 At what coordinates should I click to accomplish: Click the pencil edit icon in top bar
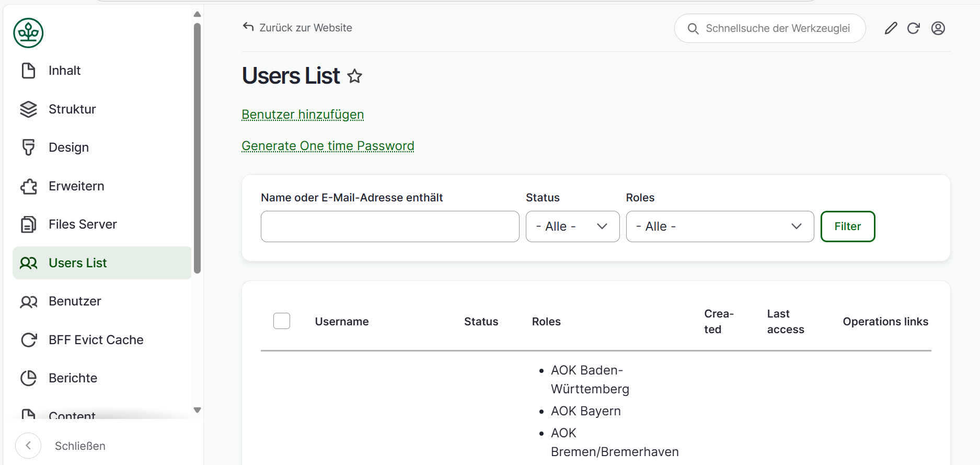[891, 28]
